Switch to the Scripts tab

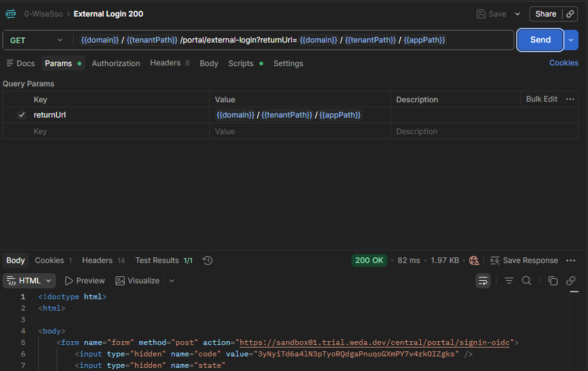point(245,64)
